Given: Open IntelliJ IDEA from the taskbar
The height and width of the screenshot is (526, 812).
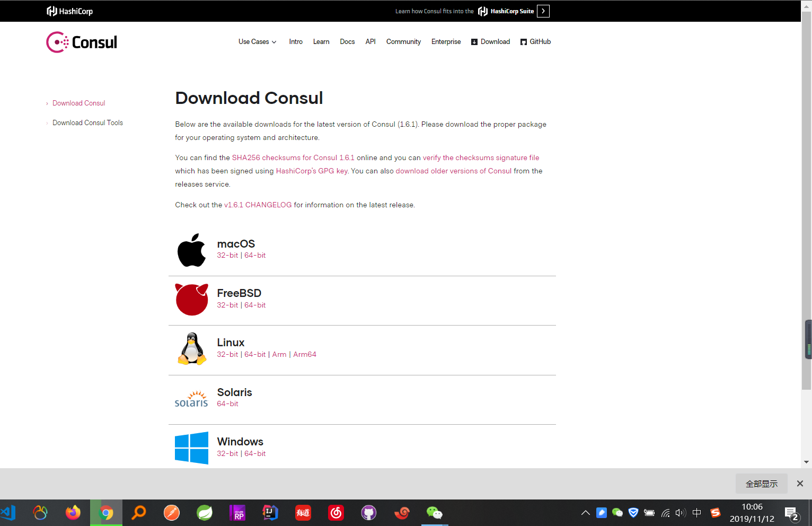Looking at the screenshot, I should pyautogui.click(x=270, y=513).
